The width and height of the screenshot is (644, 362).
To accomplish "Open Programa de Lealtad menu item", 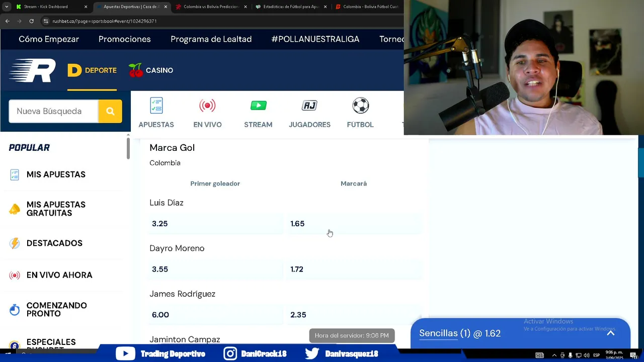I will pyautogui.click(x=211, y=39).
